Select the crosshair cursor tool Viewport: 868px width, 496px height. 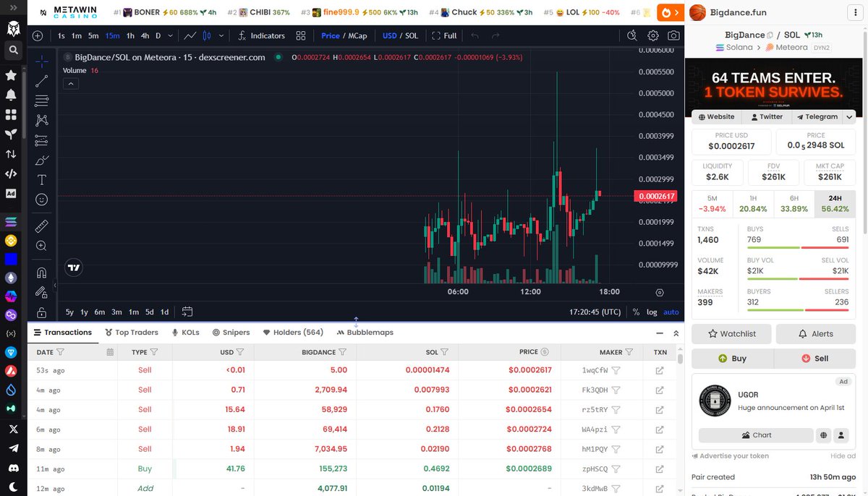[x=41, y=61]
